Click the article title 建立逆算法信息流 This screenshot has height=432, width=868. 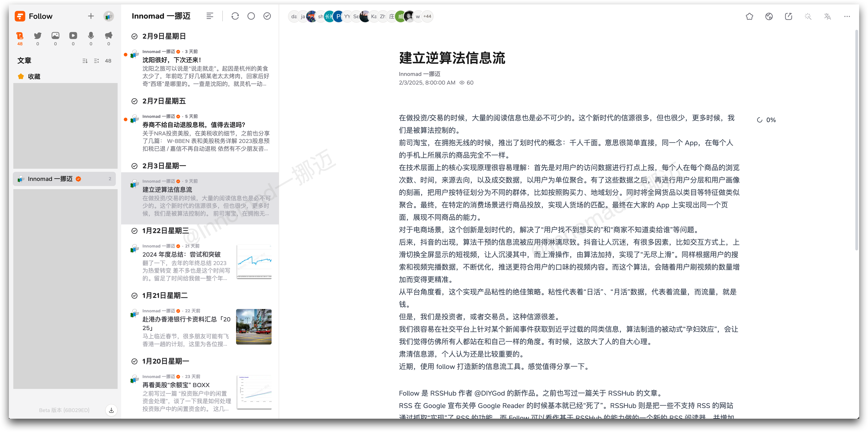[452, 58]
